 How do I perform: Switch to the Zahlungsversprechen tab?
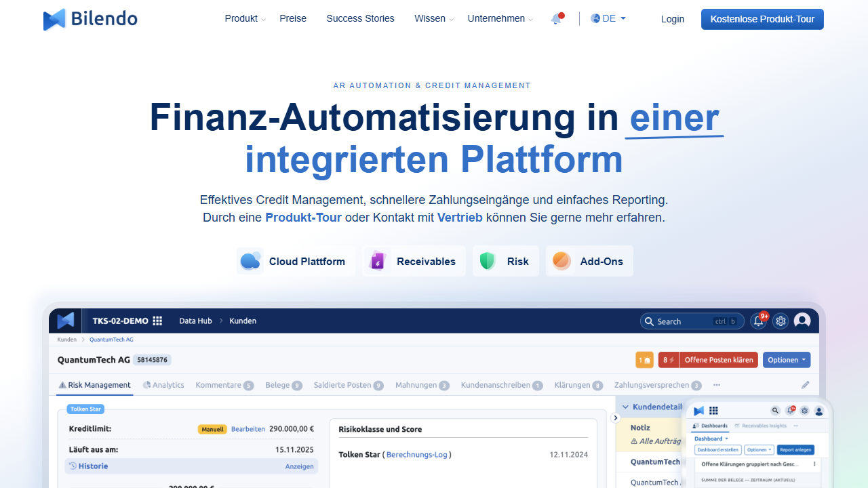tap(658, 385)
